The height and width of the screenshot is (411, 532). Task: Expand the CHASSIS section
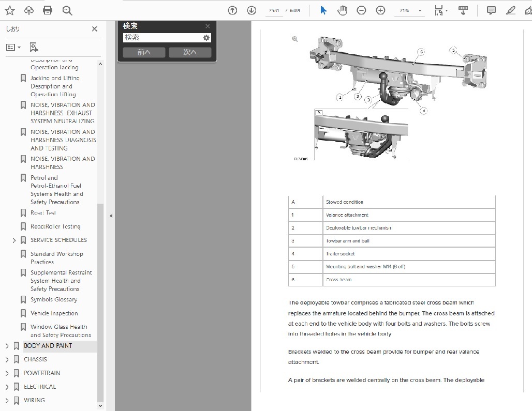pyautogui.click(x=7, y=359)
